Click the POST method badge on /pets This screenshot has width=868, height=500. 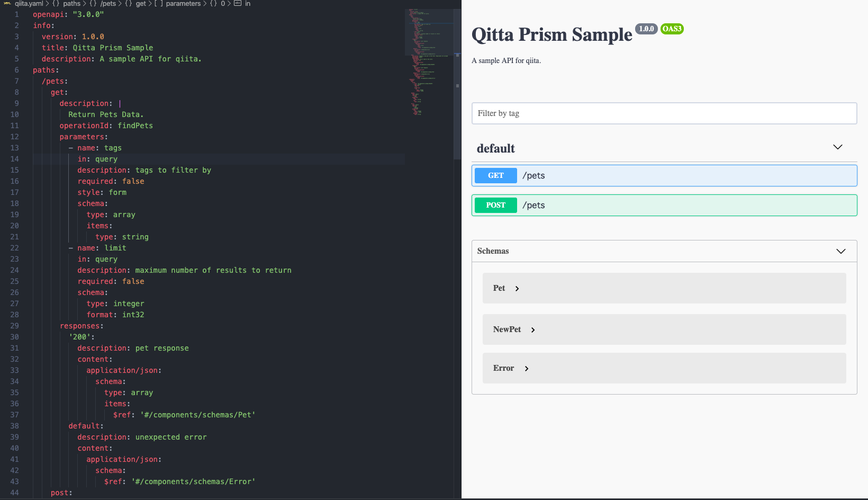[x=495, y=205]
